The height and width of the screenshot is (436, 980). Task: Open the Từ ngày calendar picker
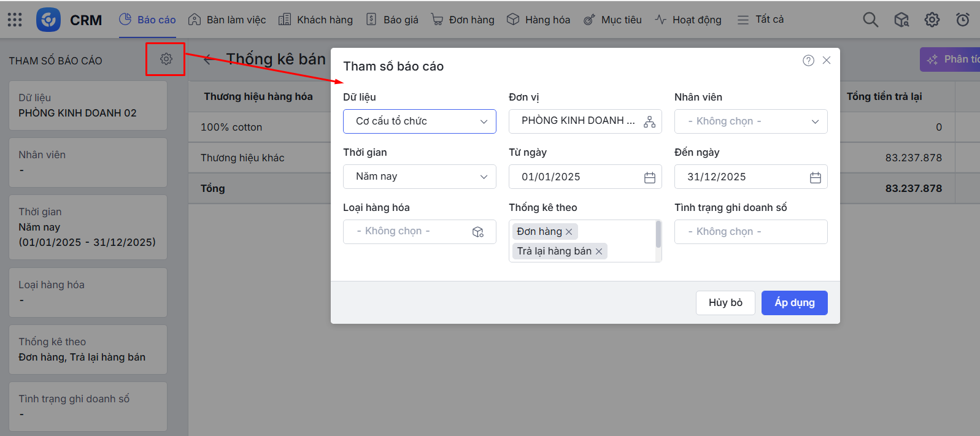point(649,177)
